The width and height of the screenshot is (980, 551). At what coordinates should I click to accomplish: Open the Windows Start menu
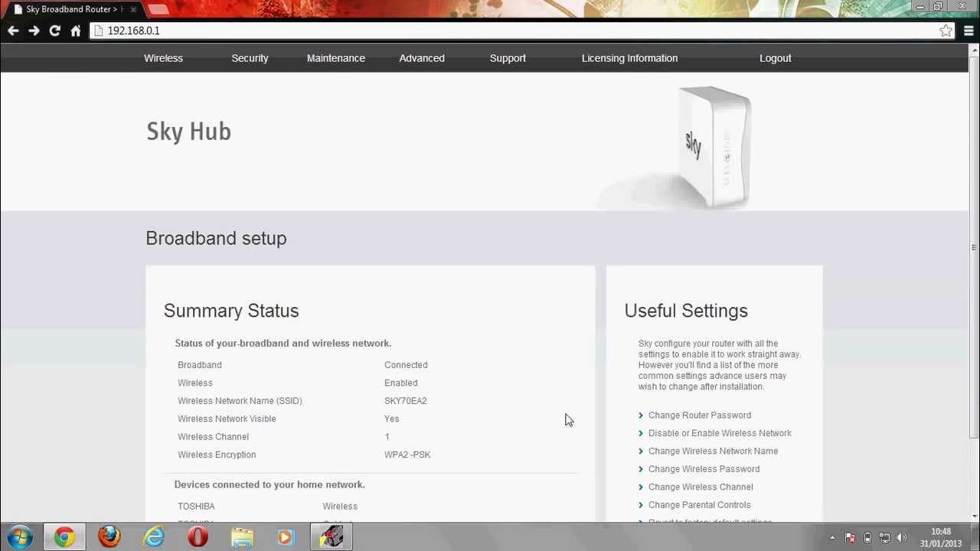point(19,537)
